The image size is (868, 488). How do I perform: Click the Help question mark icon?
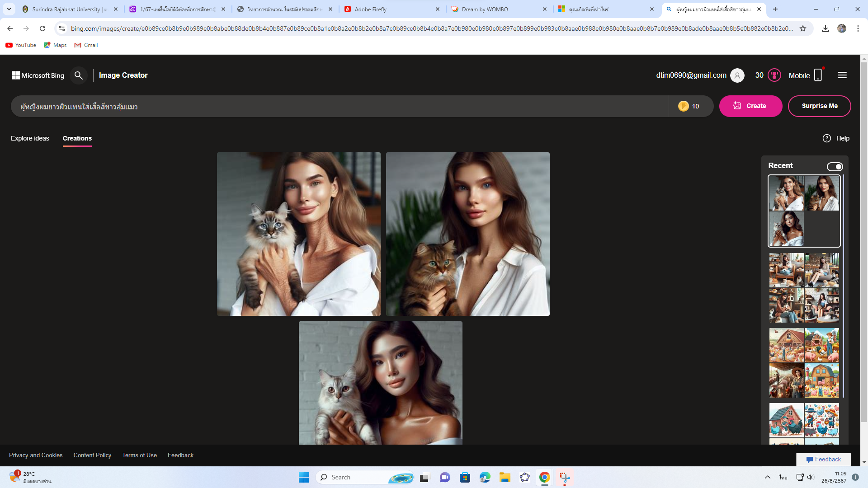pos(826,138)
